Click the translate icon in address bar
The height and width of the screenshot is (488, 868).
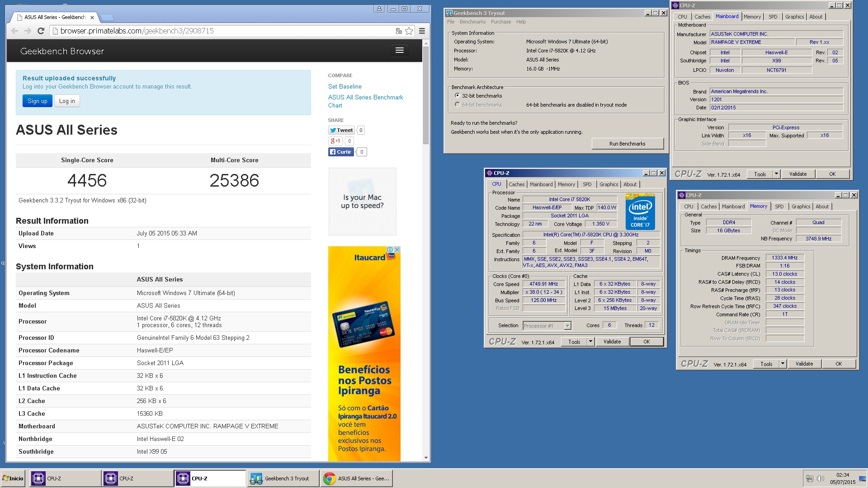pyautogui.click(x=398, y=31)
